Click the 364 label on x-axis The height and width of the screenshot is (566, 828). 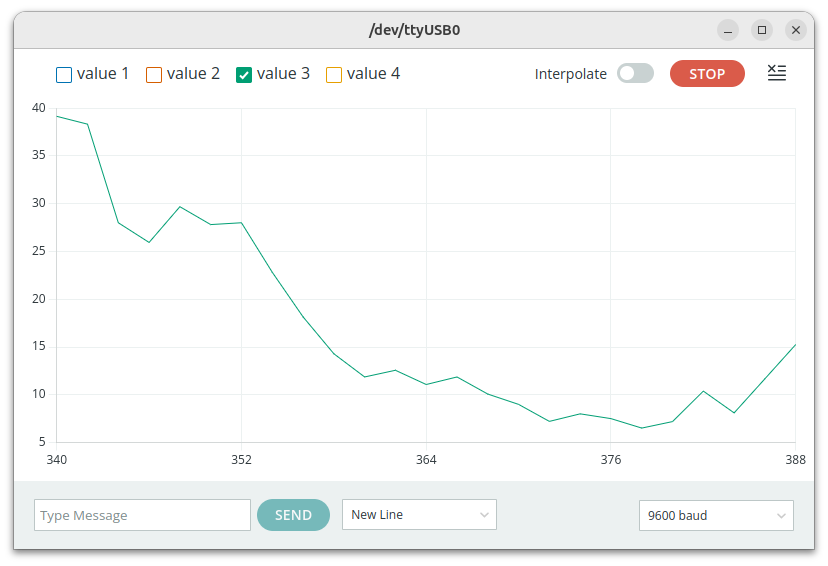pyautogui.click(x=426, y=460)
